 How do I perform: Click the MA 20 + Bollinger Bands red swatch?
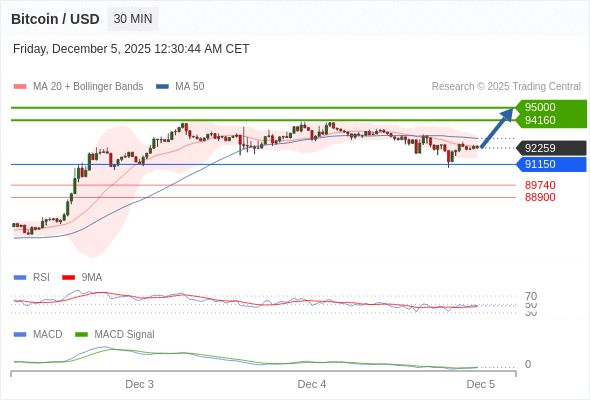click(x=20, y=87)
